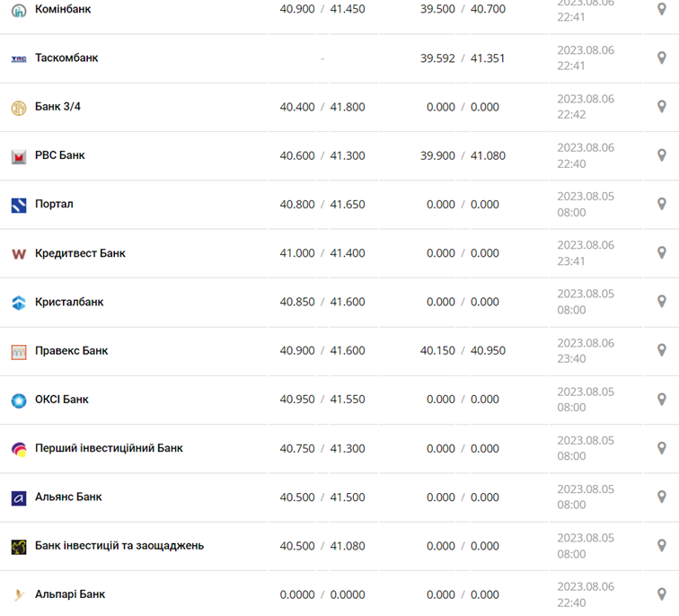Click РВС Банк update time 22:40
679x616 pixels.
(x=571, y=163)
